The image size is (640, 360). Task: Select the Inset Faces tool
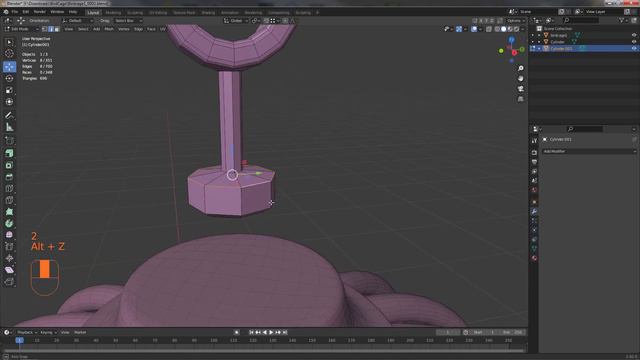pos(9,165)
